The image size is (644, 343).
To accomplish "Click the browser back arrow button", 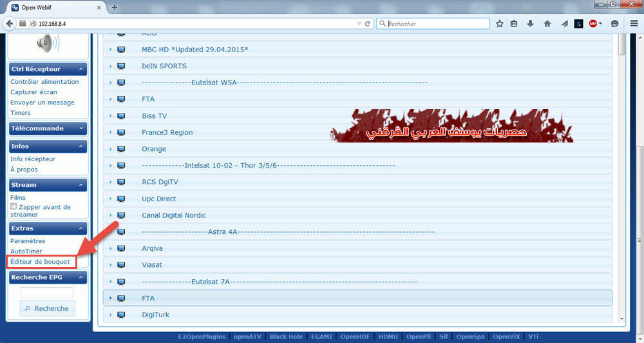I will point(10,23).
